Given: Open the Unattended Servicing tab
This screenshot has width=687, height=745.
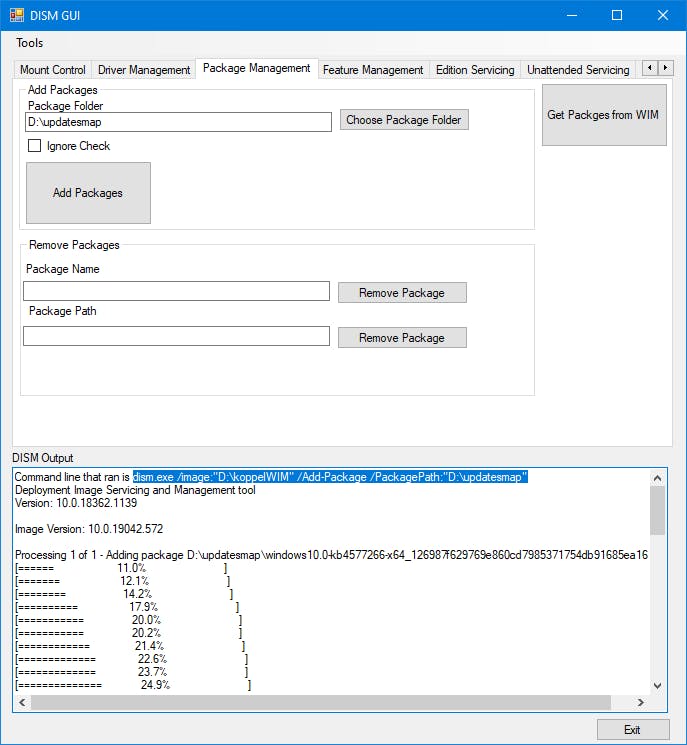Looking at the screenshot, I should pos(578,70).
